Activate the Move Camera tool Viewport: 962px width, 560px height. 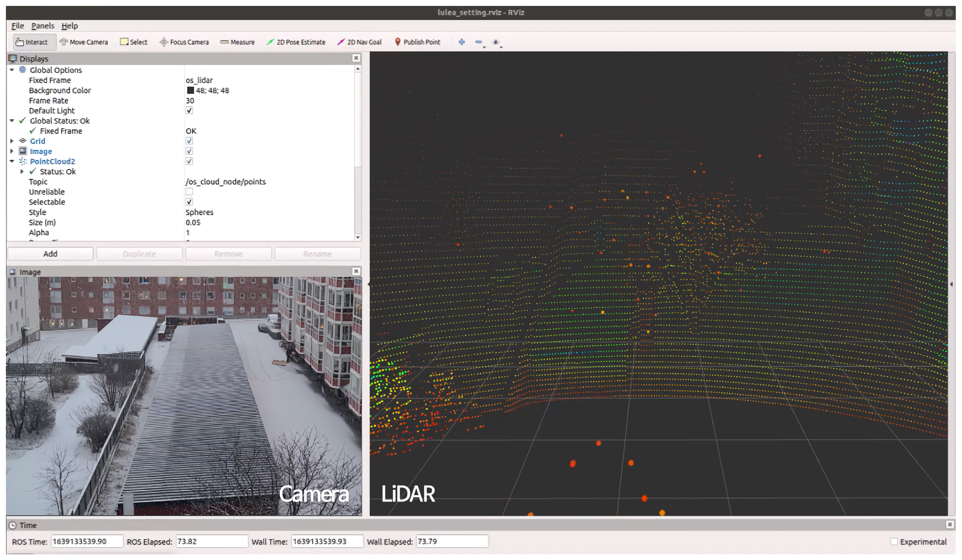coord(84,42)
